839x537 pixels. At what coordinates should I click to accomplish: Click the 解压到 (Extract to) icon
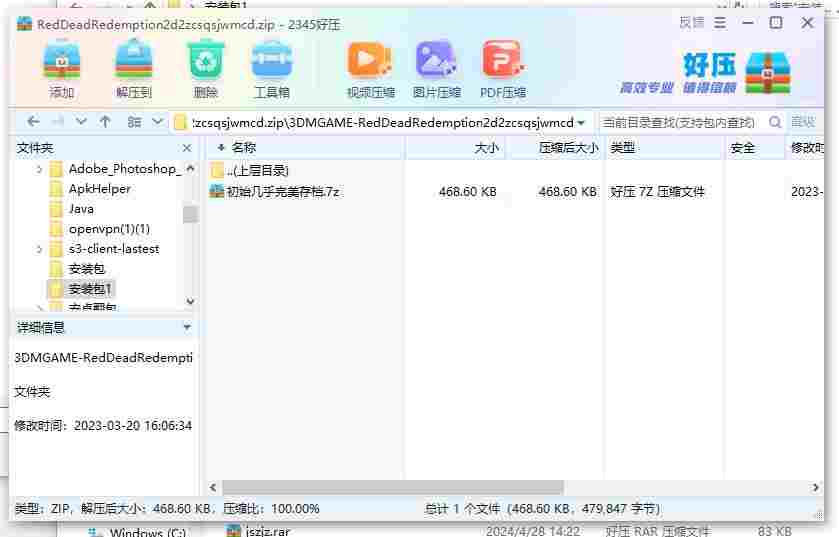point(134,68)
